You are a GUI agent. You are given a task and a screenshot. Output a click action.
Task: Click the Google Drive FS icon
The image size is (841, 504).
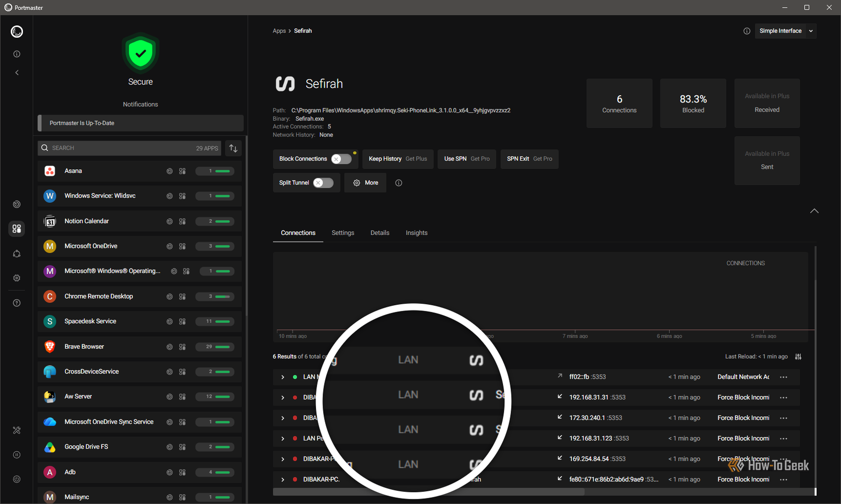[50, 447]
